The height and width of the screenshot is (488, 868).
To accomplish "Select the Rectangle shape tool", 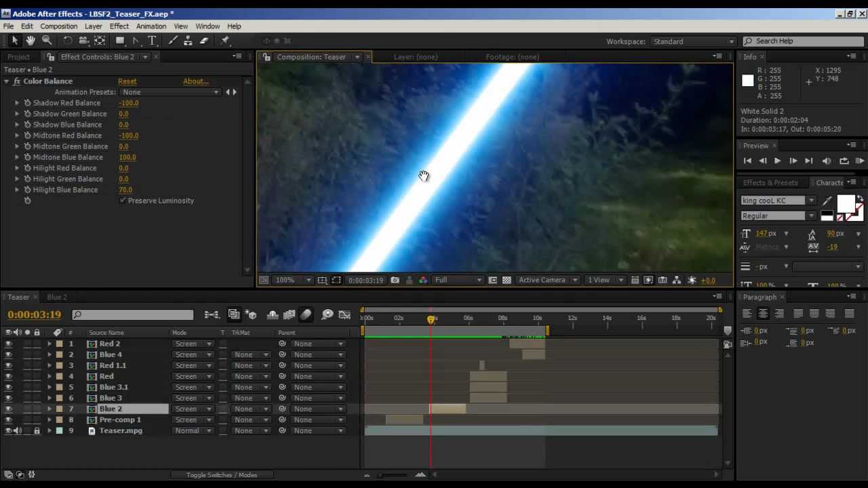I will pyautogui.click(x=120, y=41).
